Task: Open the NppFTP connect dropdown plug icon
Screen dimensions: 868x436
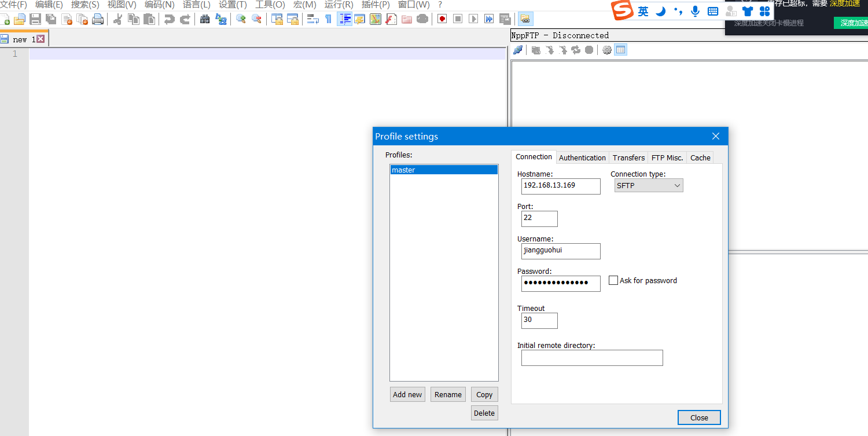Action: pyautogui.click(x=517, y=49)
